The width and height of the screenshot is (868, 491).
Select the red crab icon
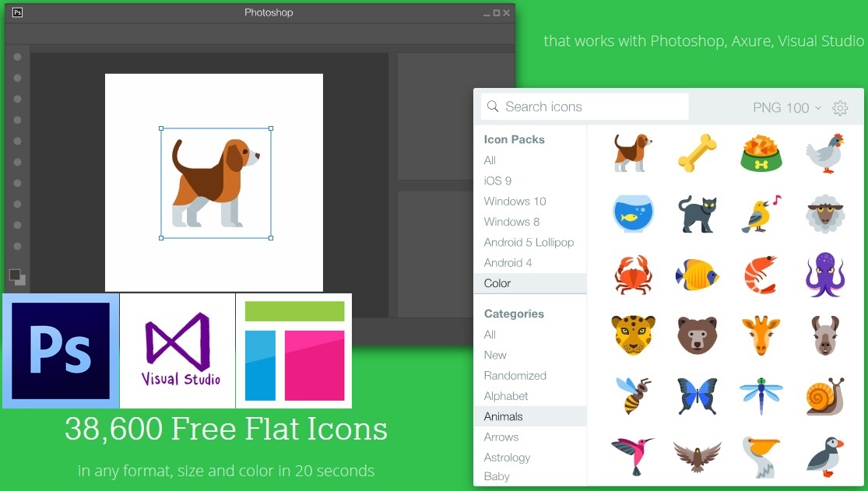tap(632, 274)
